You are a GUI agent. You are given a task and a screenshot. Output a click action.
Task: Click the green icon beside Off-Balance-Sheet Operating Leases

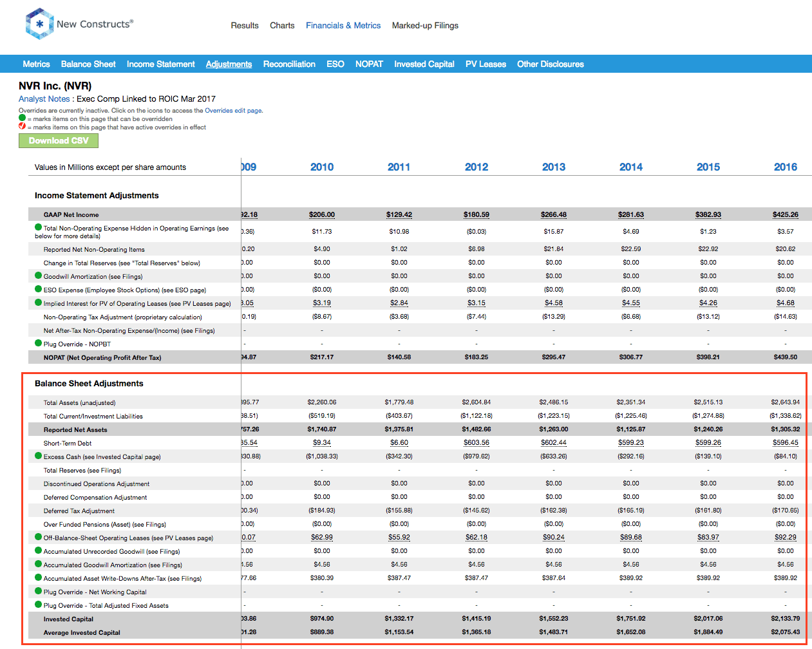click(39, 537)
